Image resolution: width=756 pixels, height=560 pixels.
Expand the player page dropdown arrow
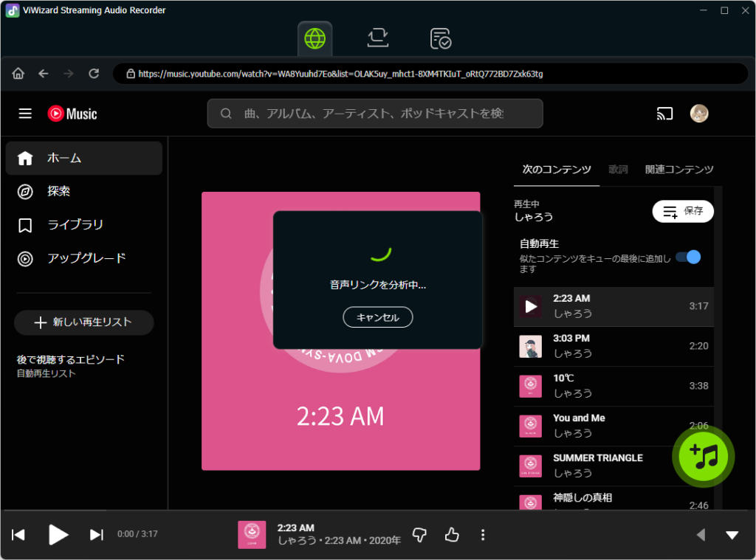[732, 535]
